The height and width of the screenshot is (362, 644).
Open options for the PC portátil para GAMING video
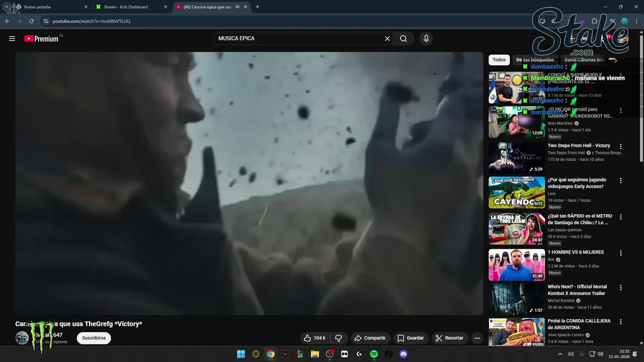621,110
